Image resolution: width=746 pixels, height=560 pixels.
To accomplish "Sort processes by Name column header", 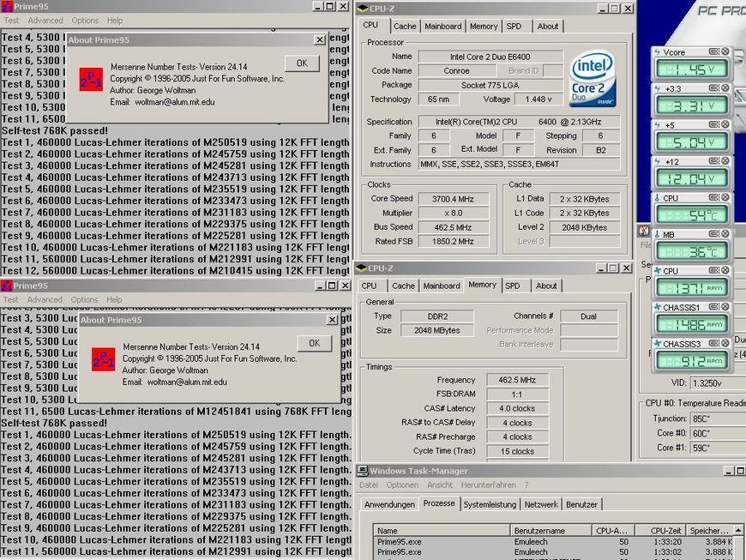I will [x=442, y=530].
